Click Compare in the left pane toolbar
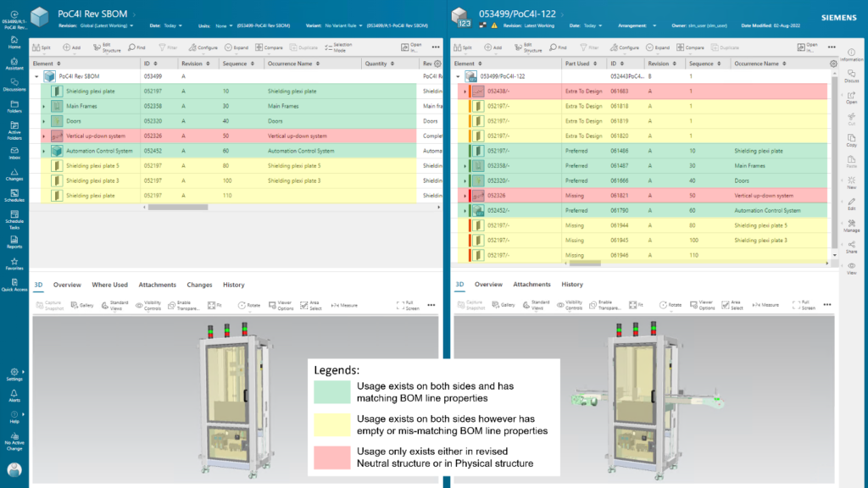 (269, 47)
